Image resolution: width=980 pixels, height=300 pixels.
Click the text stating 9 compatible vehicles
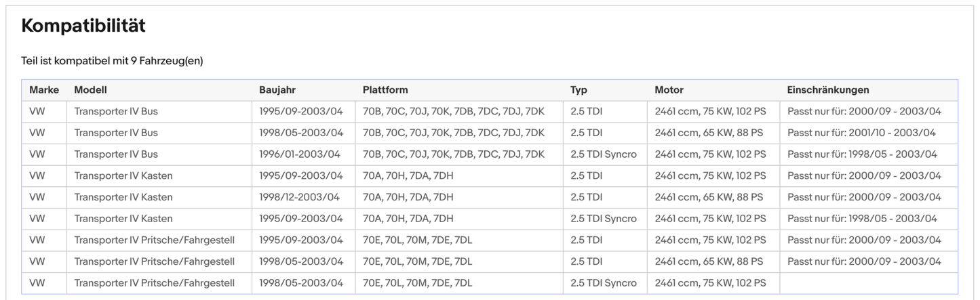[x=112, y=61]
